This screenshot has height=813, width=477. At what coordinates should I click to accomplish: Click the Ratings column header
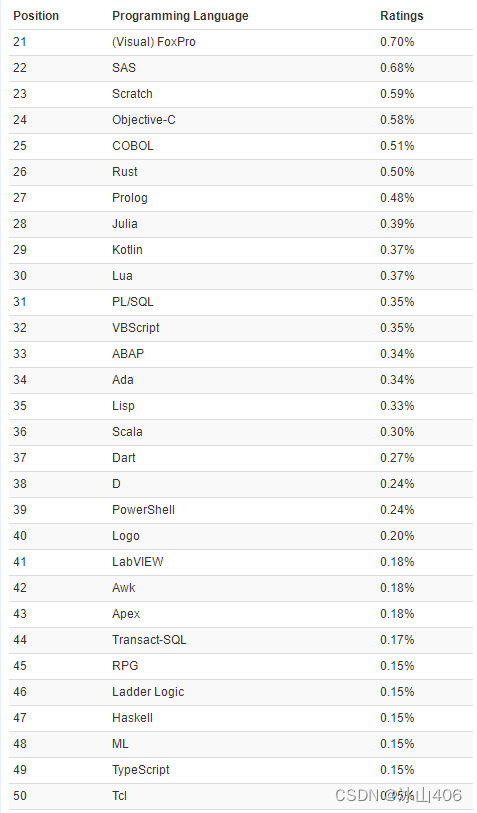coord(402,16)
